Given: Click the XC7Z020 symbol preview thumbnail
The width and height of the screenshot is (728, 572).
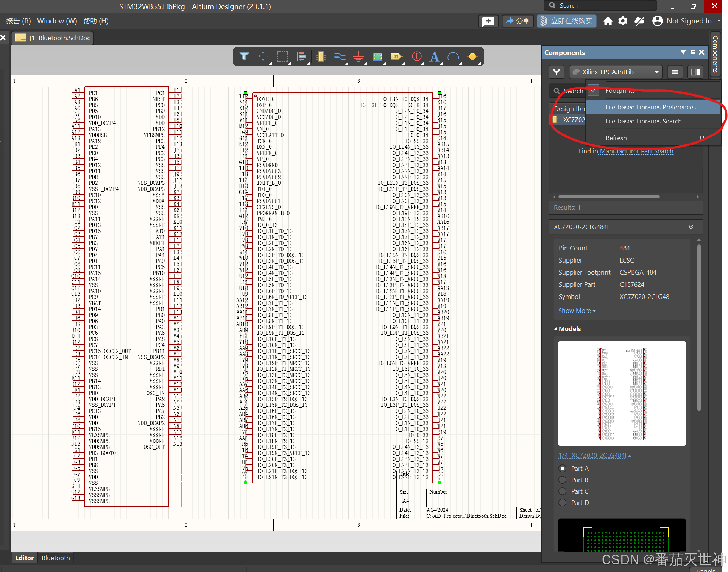Looking at the screenshot, I should (622, 393).
